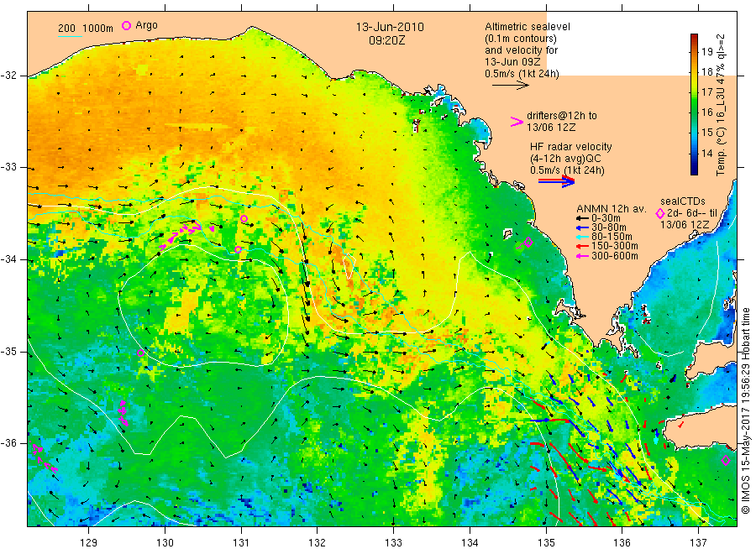Click the longitude label 131
The width and height of the screenshot is (756, 554).
pyautogui.click(x=241, y=542)
